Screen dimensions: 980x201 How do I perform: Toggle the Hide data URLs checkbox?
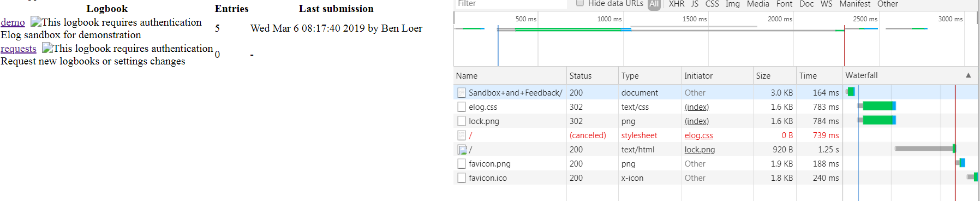tap(580, 3)
